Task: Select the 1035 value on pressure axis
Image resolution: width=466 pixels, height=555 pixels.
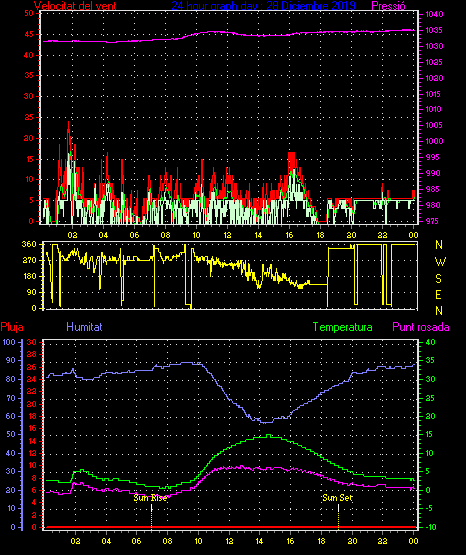Action: tap(434, 30)
